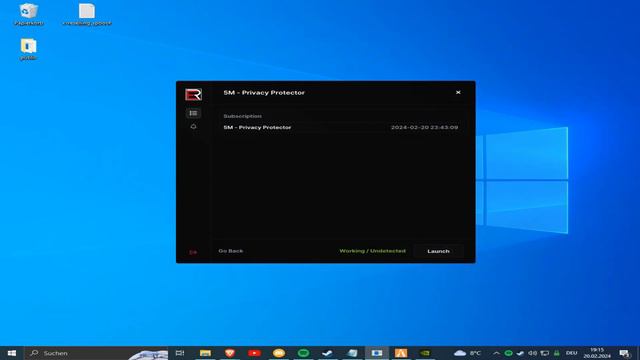Open the notification center icon

624,353
